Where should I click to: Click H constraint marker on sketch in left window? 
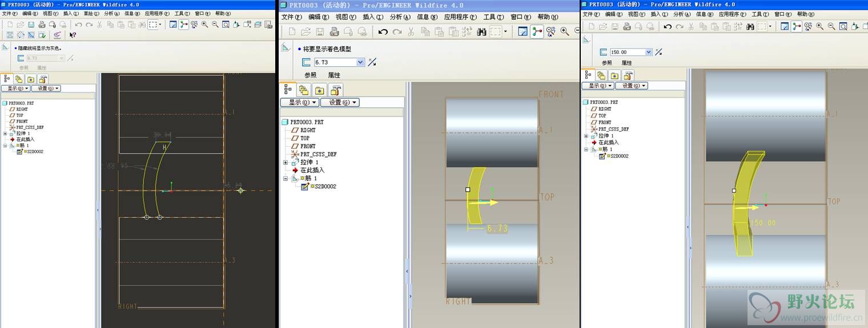tap(165, 147)
